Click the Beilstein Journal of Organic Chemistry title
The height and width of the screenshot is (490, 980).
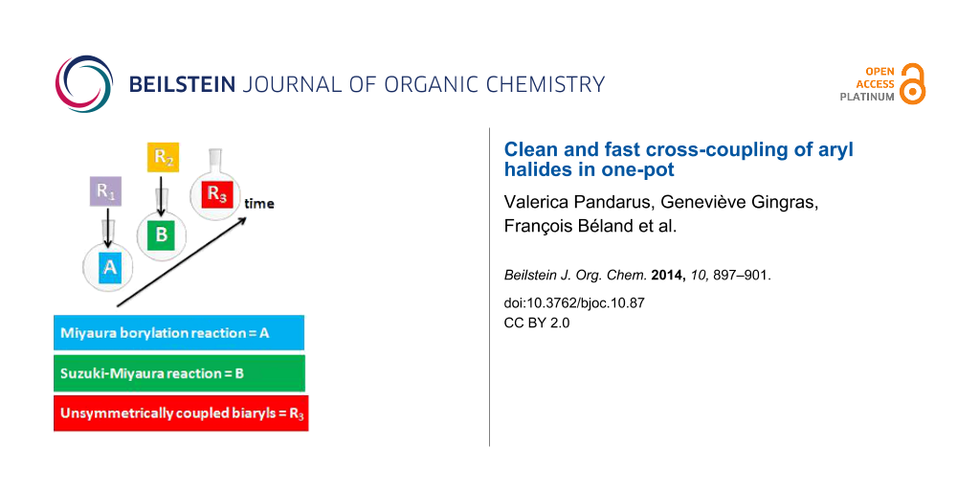(367, 84)
